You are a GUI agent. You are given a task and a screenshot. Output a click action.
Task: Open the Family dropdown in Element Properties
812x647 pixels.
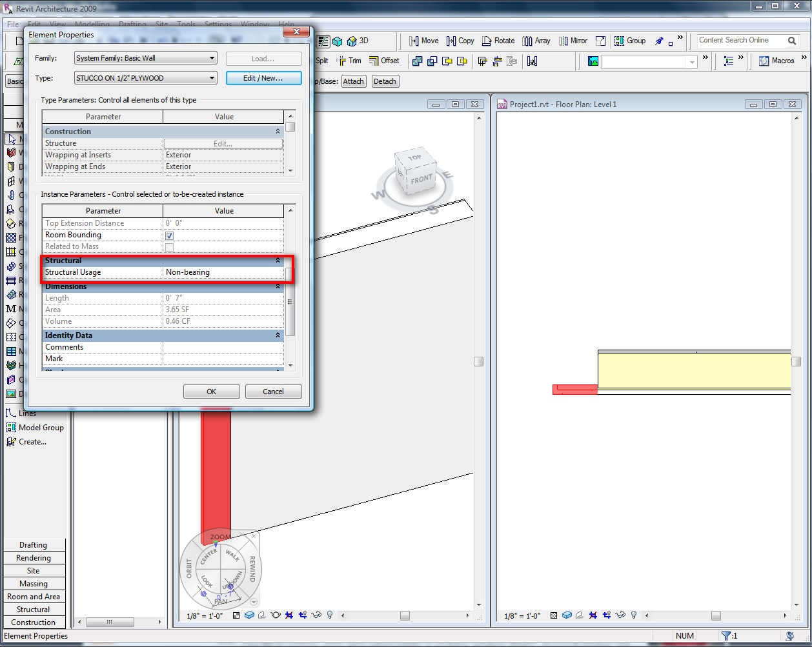146,58
